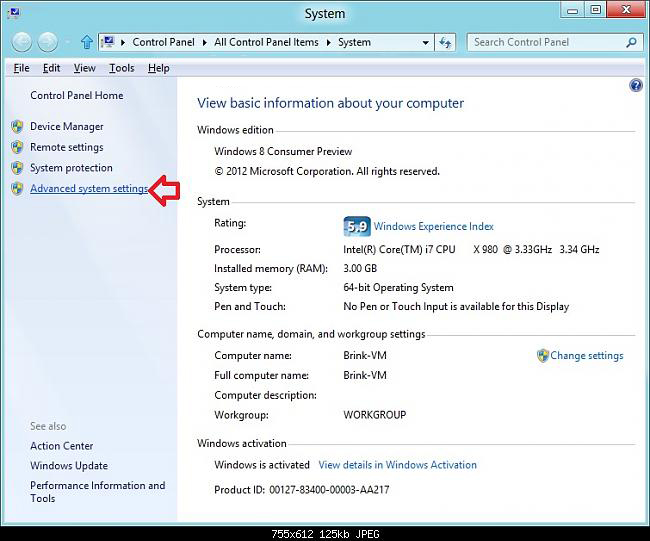The height and width of the screenshot is (541, 650).
Task: Click the WORKGROUP value text
Action: coord(375,415)
